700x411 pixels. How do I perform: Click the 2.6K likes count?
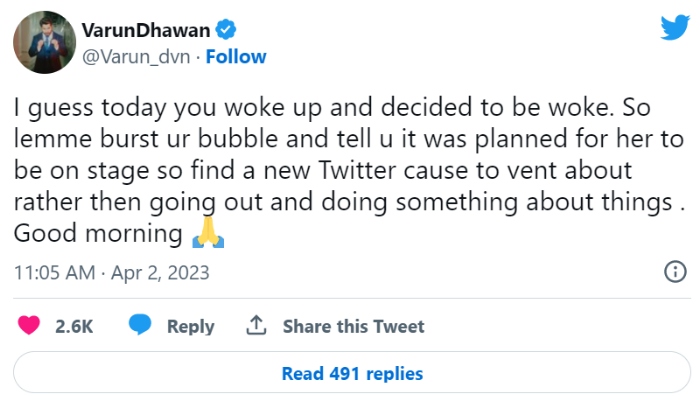(x=73, y=326)
